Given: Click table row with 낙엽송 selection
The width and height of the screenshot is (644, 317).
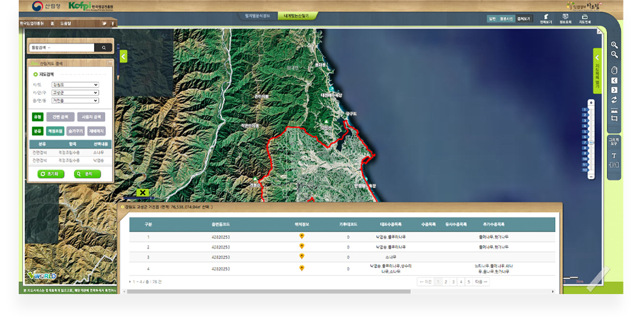Looking at the screenshot, I should (x=71, y=161).
